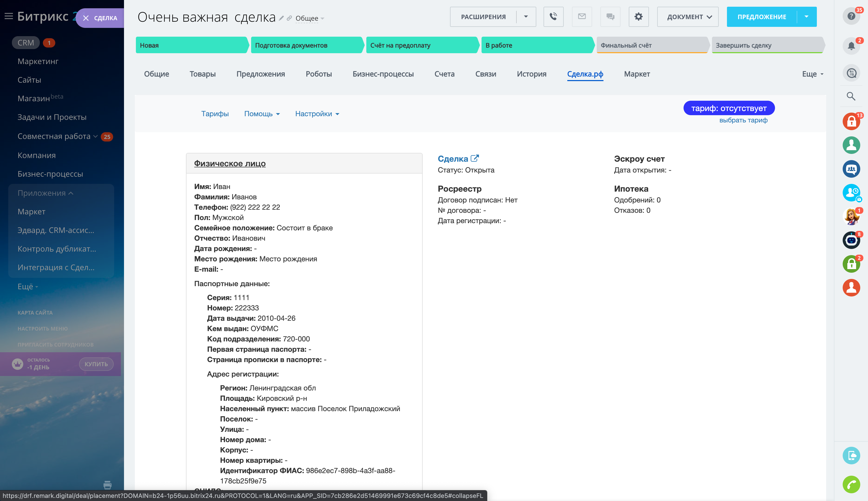Image resolution: width=868 pixels, height=501 pixels.
Task: Click the printer icon at sidebar bottom
Action: coord(107,485)
